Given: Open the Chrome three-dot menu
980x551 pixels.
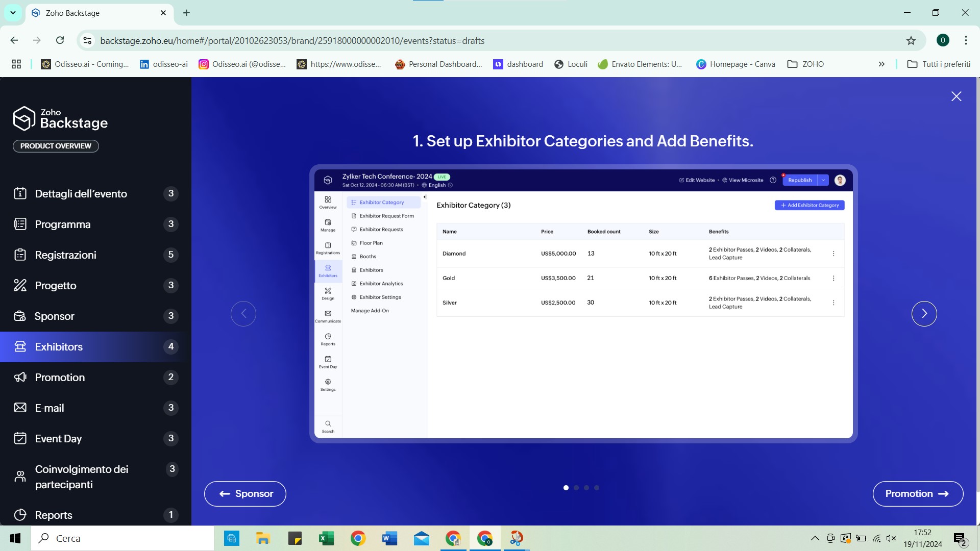Looking at the screenshot, I should pos(965,40).
